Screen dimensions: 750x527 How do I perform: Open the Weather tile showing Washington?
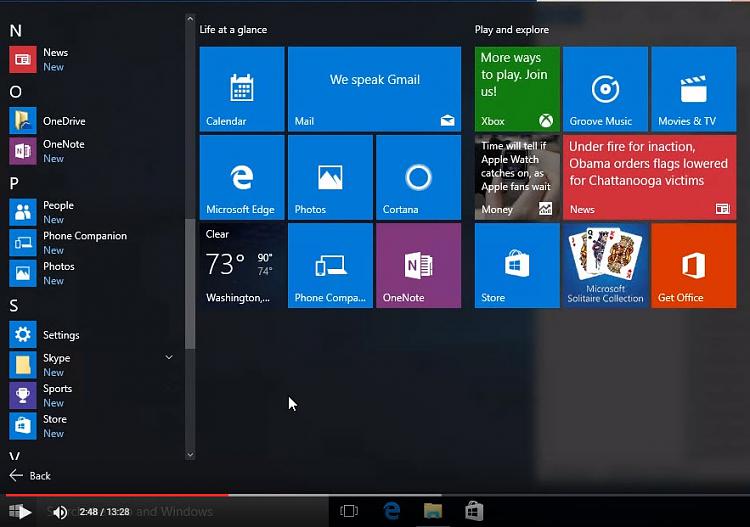coord(242,265)
